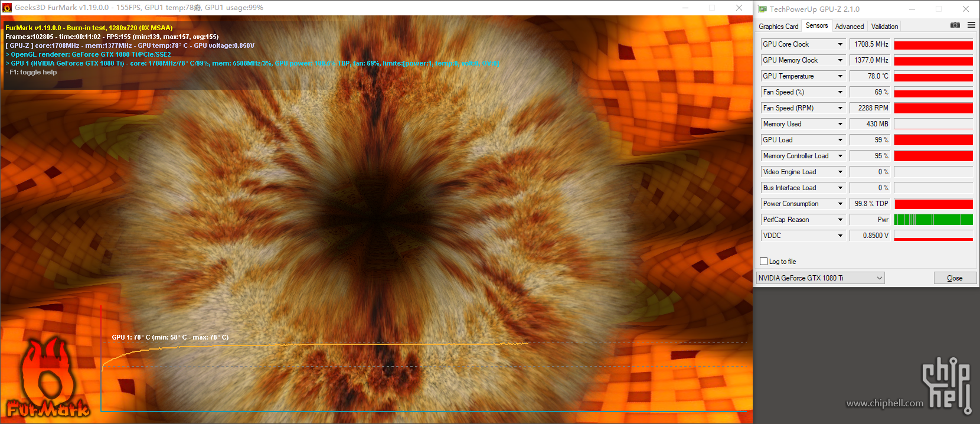Open the Validation tab
This screenshot has width=980, height=424.
pyautogui.click(x=884, y=27)
